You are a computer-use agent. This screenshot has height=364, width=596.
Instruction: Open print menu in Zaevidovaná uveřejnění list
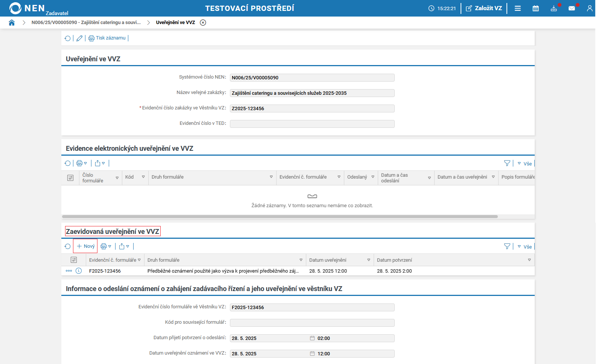click(106, 246)
